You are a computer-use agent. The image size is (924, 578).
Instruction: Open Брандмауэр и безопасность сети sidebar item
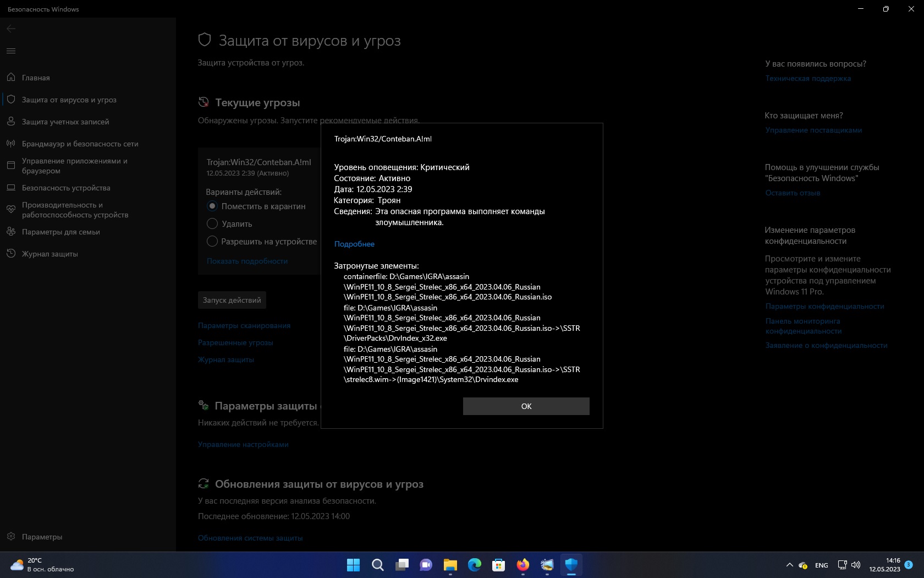(88, 144)
